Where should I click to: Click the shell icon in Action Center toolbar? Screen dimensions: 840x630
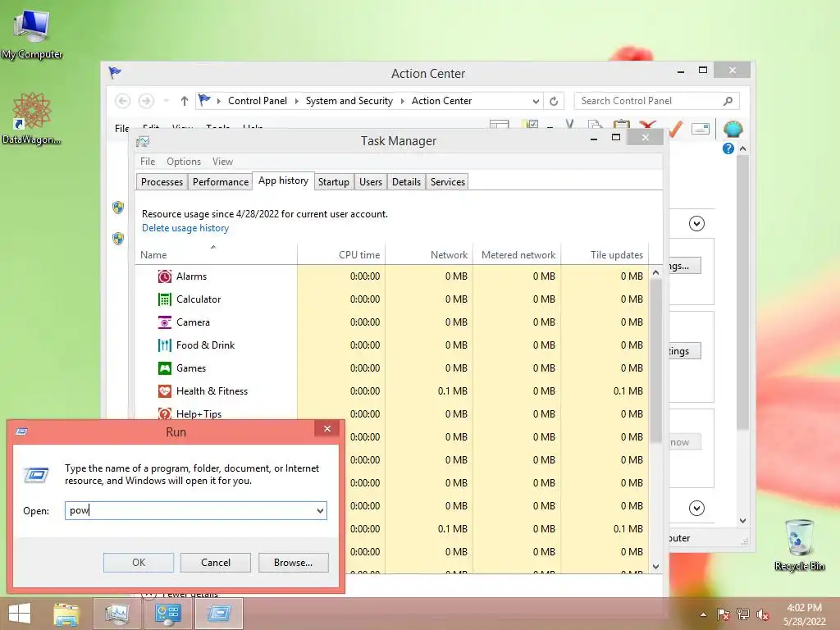coord(733,129)
